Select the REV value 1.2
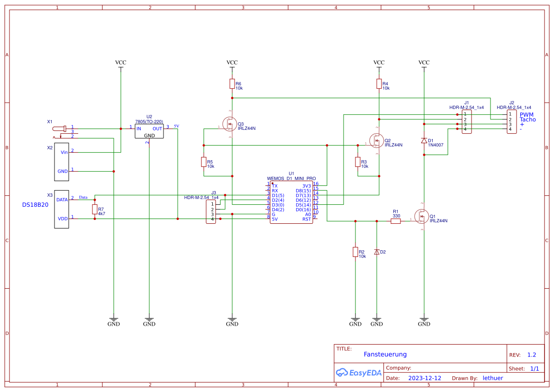554x392 pixels. pos(532,354)
